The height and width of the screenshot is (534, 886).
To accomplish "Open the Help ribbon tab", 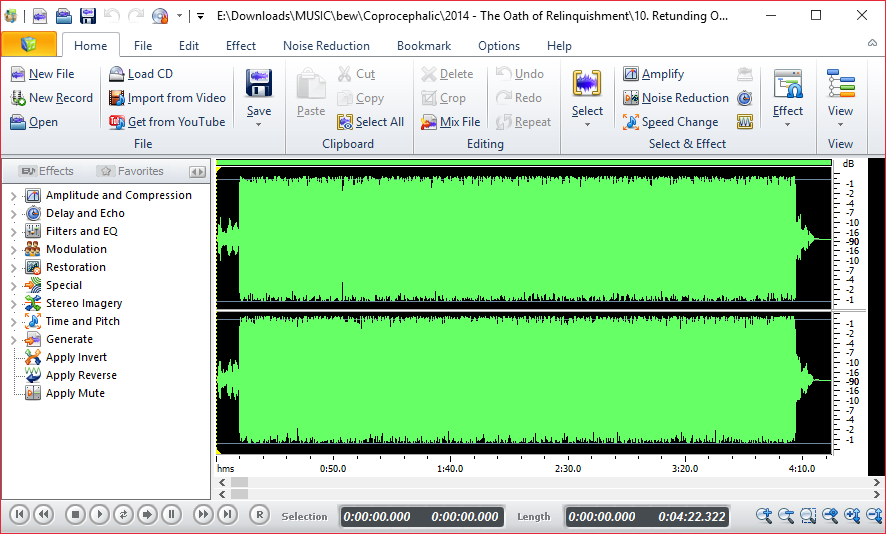I will [x=559, y=46].
